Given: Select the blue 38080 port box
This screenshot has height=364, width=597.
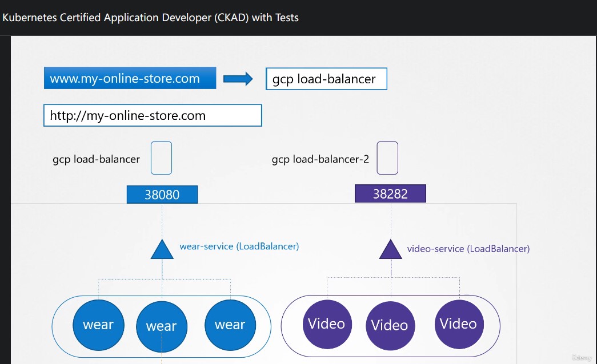Looking at the screenshot, I should click(162, 195).
